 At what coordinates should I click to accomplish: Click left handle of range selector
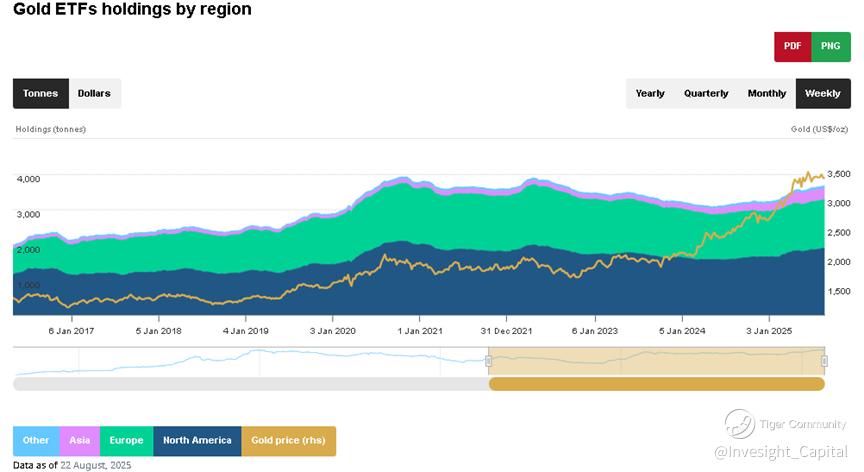coord(489,360)
